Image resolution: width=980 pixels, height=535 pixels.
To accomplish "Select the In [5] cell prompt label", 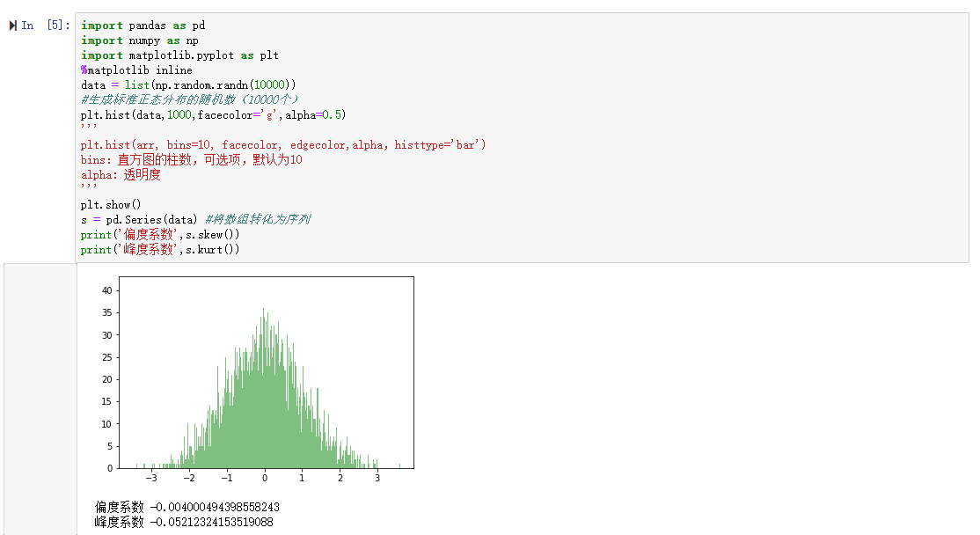I will tap(46, 26).
